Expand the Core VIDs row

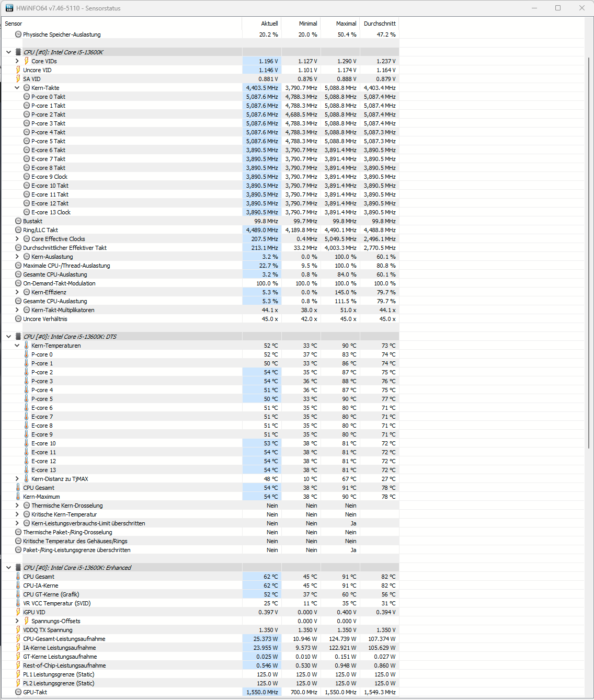click(x=17, y=61)
